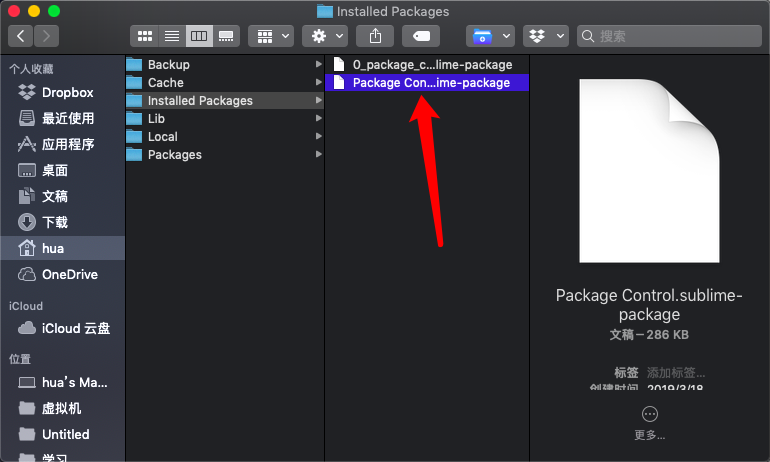Open the group-by arrangement dropdown
Image resolution: width=770 pixels, height=462 pixels.
tap(271, 36)
